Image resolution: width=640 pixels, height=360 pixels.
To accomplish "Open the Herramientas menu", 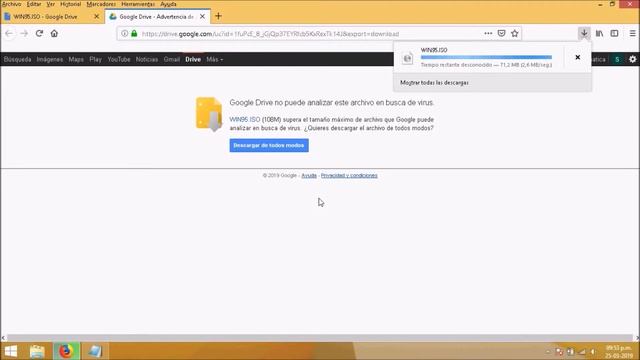I will coord(138,4).
